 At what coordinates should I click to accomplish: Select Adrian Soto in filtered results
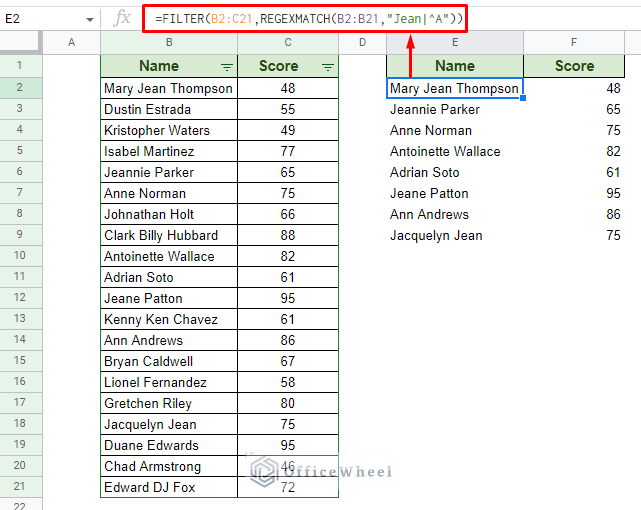[x=455, y=172]
